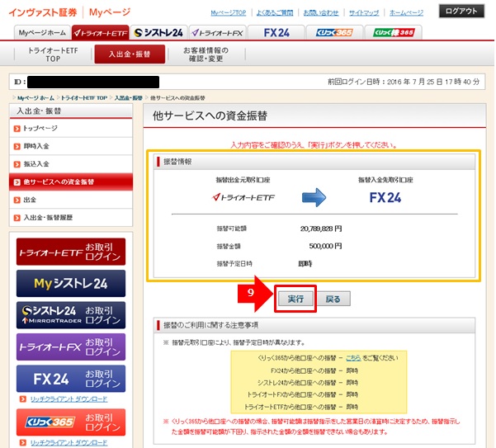Click the 実行 (execute) button

[x=295, y=299]
